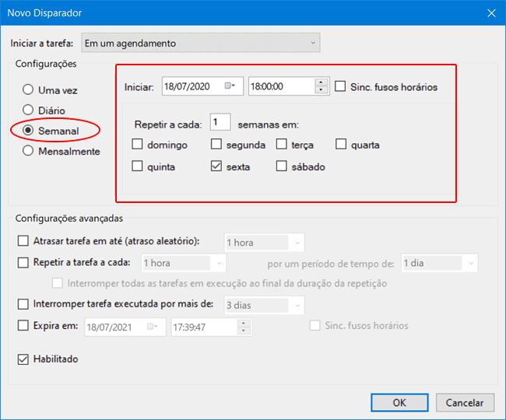This screenshot has width=506, height=420.
Task: Close the Novo Disparador dialog window
Action: pyautogui.click(x=490, y=12)
